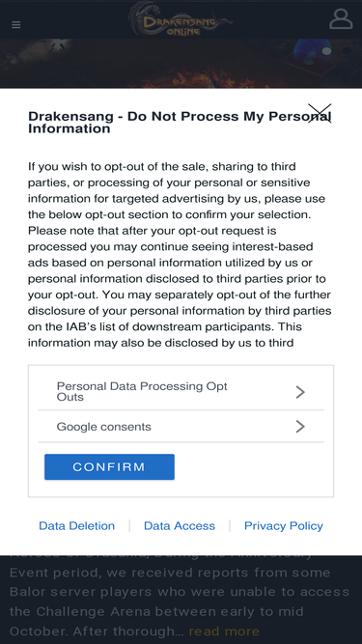Open the hamburger navigation menu
Viewport: 362px width, 644px height.
click(16, 25)
